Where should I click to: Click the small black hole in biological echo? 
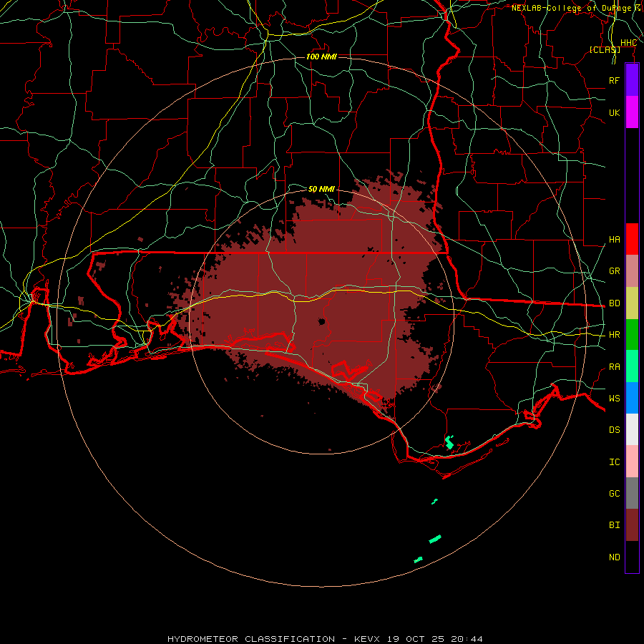click(x=321, y=321)
